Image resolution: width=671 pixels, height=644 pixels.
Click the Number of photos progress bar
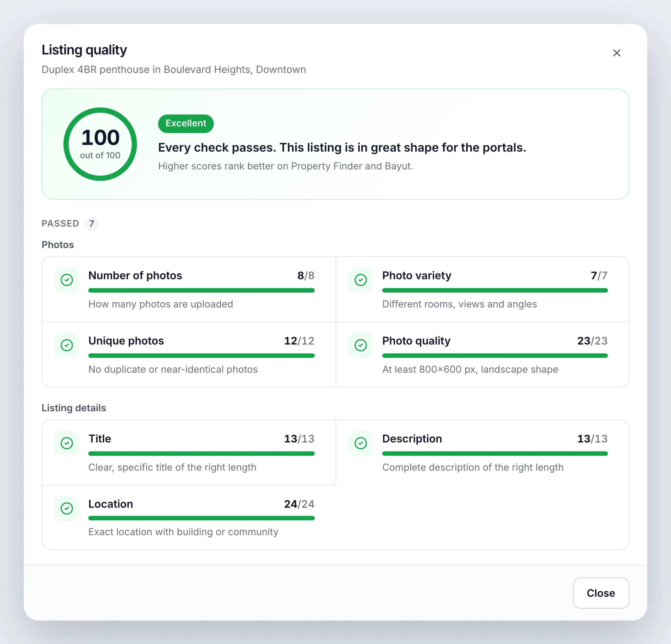pyautogui.click(x=201, y=290)
